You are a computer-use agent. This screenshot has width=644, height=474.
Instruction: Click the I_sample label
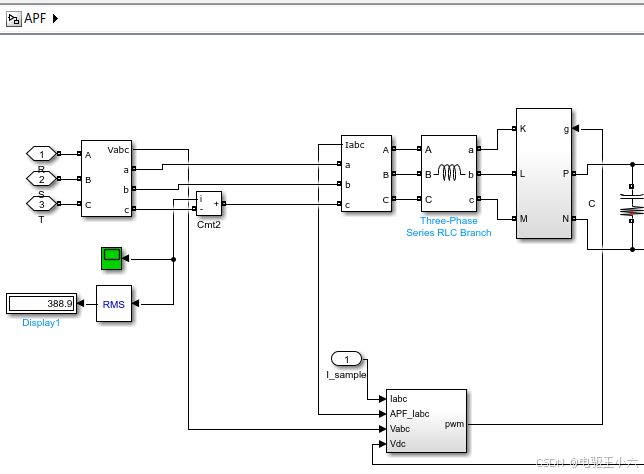(x=346, y=375)
